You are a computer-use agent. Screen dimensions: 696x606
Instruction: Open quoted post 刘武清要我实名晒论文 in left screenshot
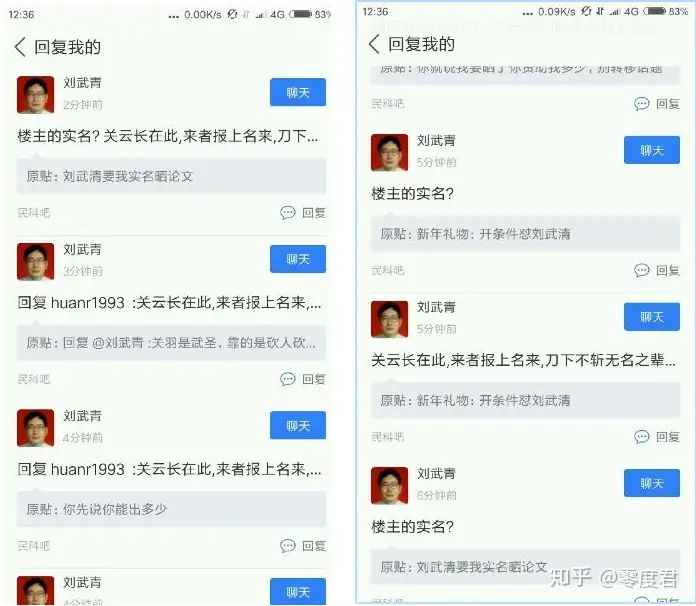171,176
